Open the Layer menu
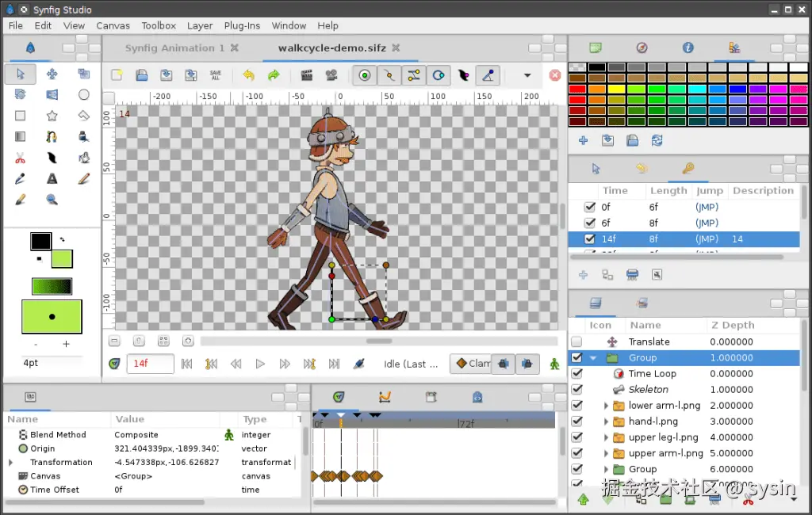Viewport: 812px width, 515px height. point(200,25)
